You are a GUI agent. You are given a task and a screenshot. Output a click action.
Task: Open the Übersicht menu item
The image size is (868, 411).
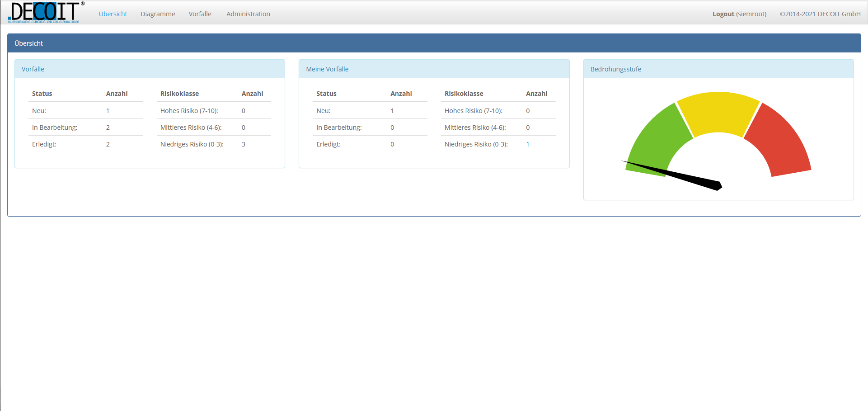[113, 14]
